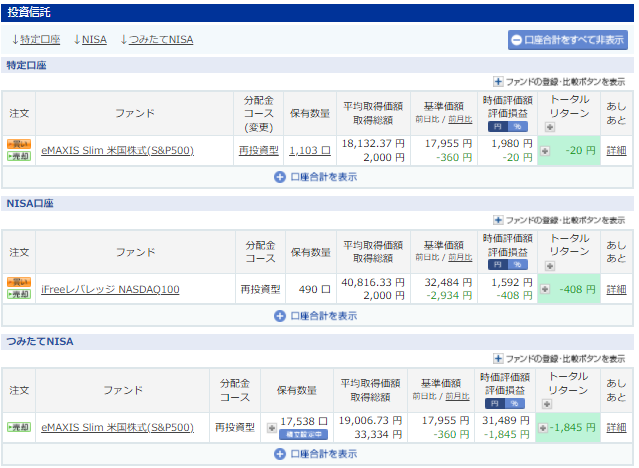Switch つみたてNISA valuation to % display

(514, 404)
